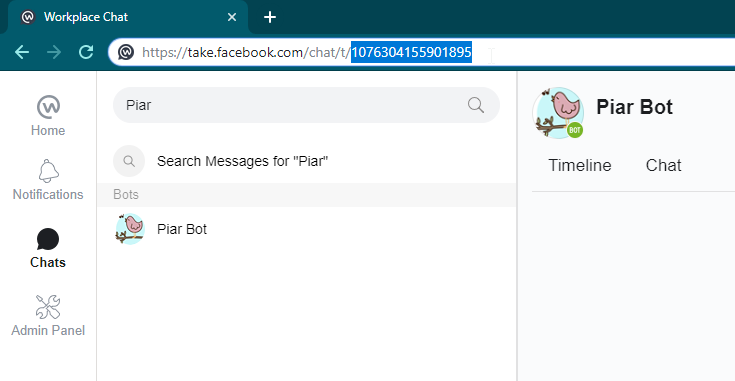Click Piar Bot profile picture in header
The width and height of the screenshot is (735, 381).
coord(558,112)
